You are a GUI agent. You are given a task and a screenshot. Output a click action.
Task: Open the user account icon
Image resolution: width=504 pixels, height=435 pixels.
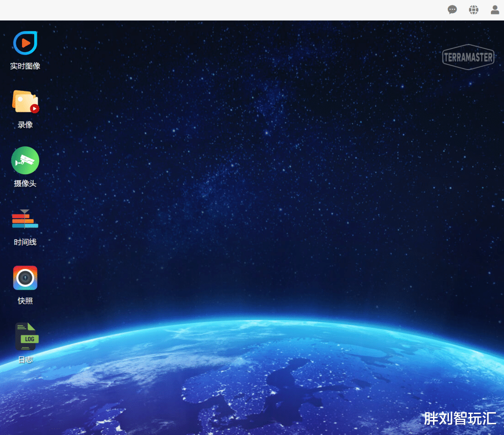click(x=495, y=10)
